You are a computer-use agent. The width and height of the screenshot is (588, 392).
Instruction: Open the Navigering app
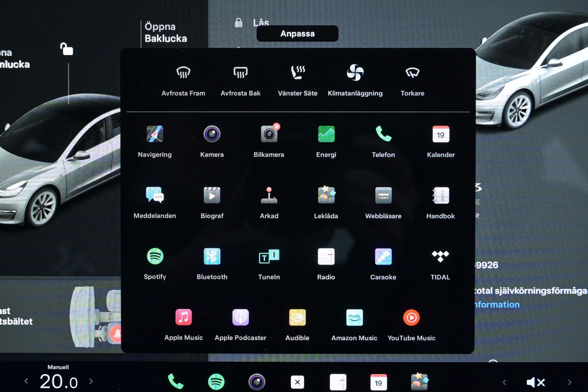(155, 142)
